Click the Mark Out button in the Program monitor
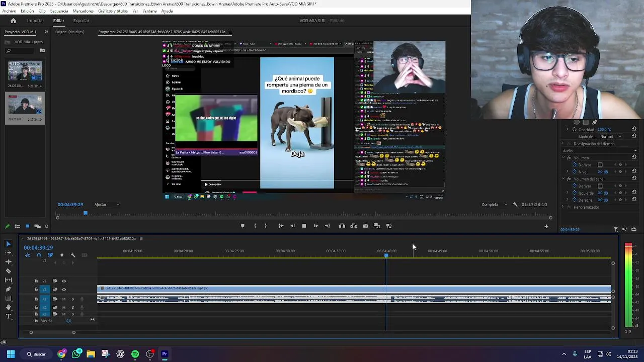 (x=266, y=226)
